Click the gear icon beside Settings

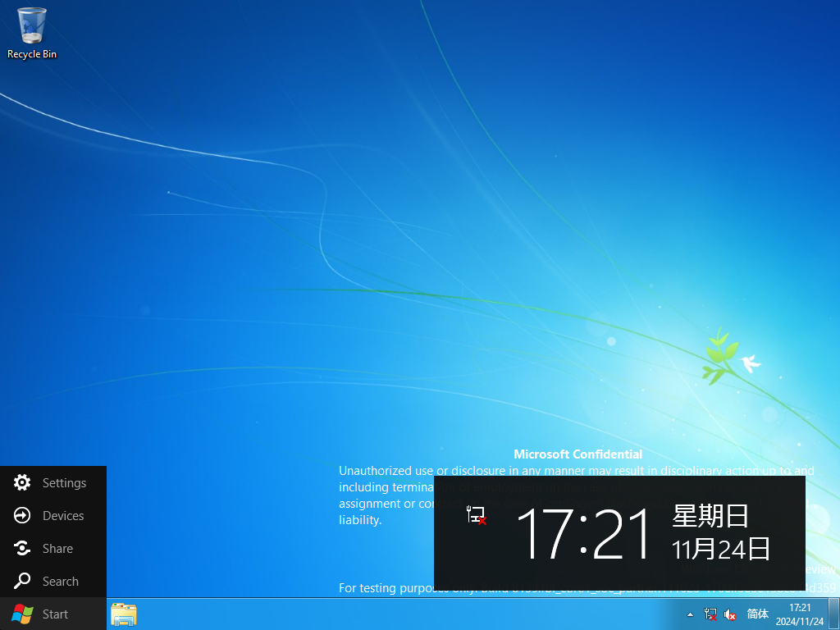click(x=22, y=482)
